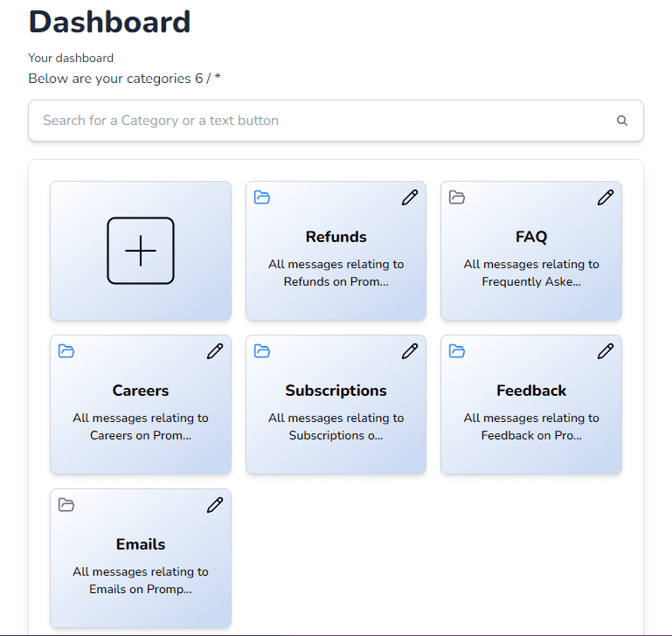This screenshot has width=672, height=636.
Task: Open the Emails category card title
Action: click(x=141, y=544)
